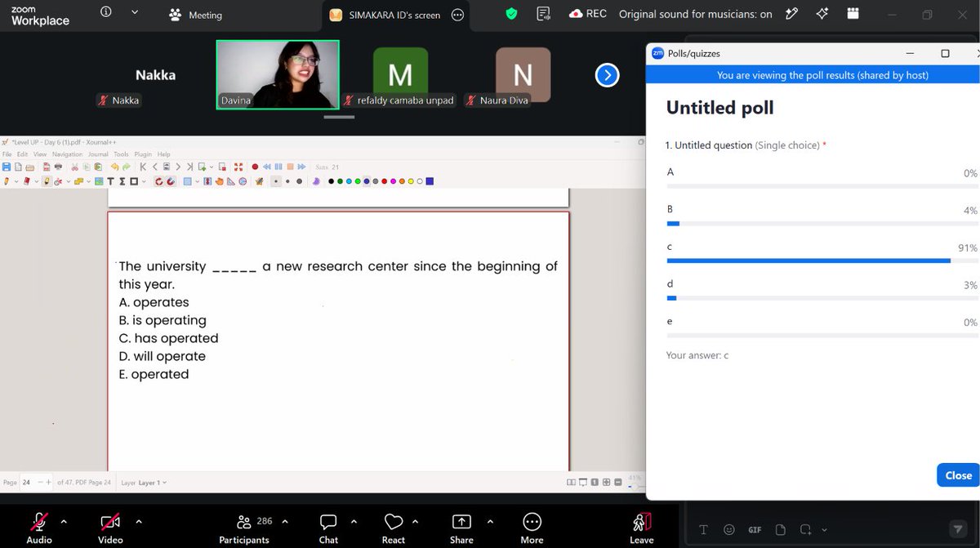This screenshot has height=548, width=980.
Task: Open the annotate pencil icon
Action: point(791,14)
